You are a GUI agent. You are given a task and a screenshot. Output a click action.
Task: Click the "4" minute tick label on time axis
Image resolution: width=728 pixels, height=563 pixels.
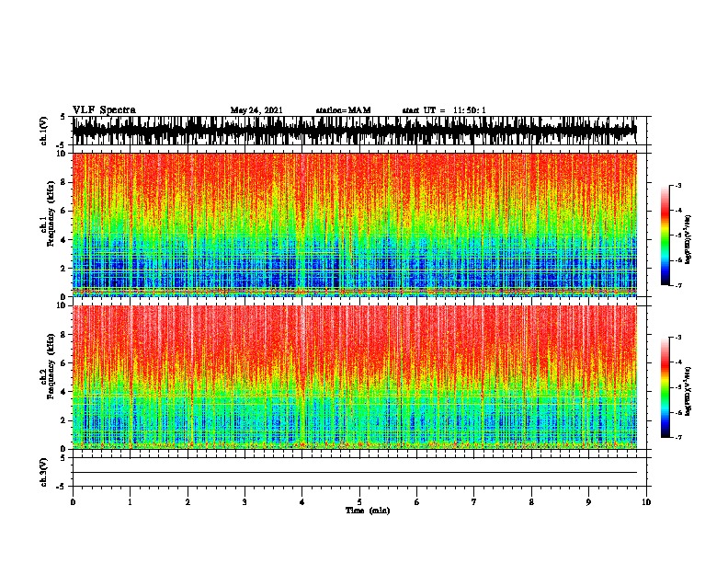302,502
